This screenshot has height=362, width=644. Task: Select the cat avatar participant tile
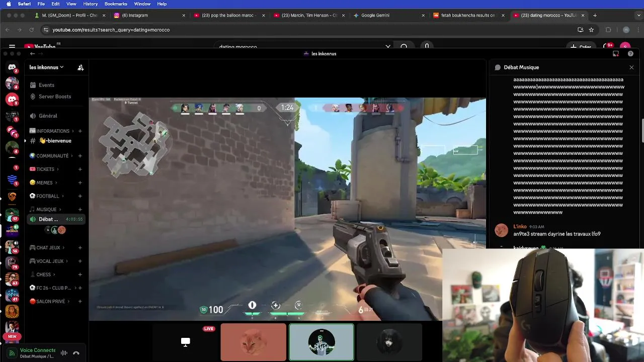[x=253, y=342]
